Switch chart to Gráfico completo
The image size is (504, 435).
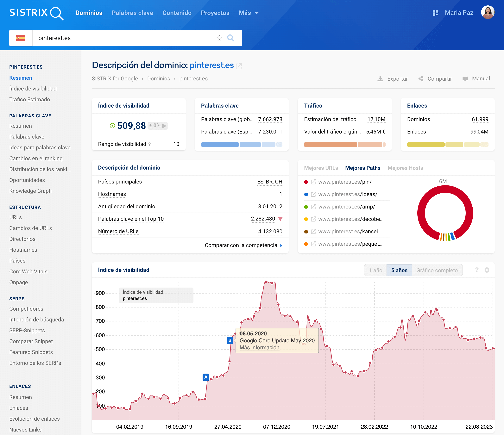coord(437,270)
